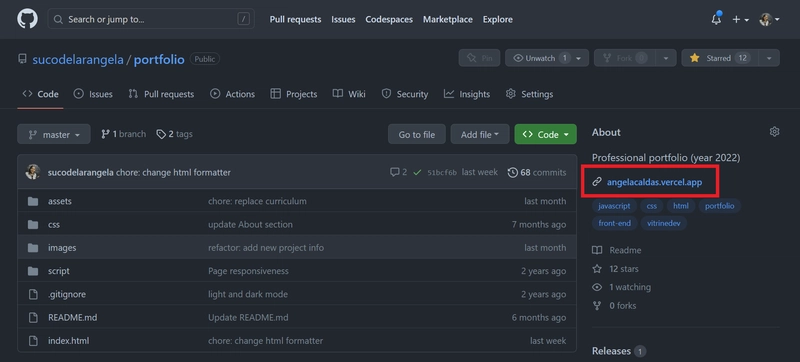The width and height of the screenshot is (800, 362).
Task: Focus the Search or jump to field
Action: (x=151, y=19)
